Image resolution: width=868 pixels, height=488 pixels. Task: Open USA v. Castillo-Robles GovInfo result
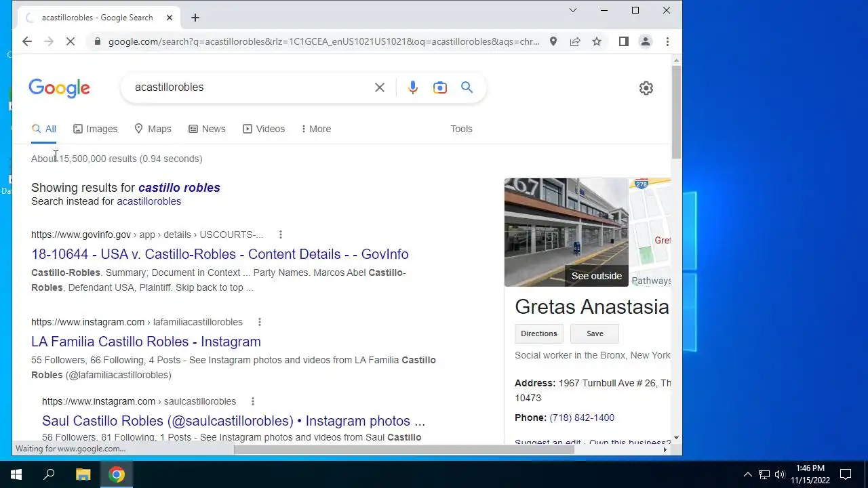pos(220,254)
